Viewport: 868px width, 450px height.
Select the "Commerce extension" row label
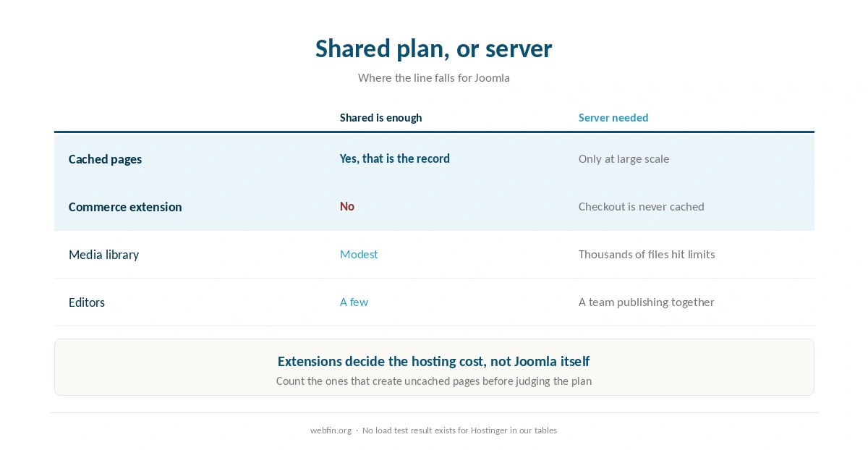click(125, 207)
